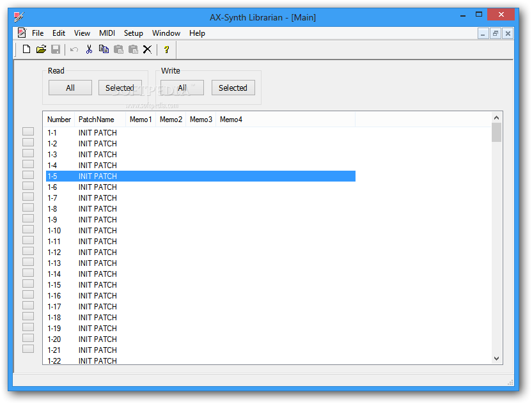Open the MIDI menu
The image size is (532, 404).
(x=107, y=33)
